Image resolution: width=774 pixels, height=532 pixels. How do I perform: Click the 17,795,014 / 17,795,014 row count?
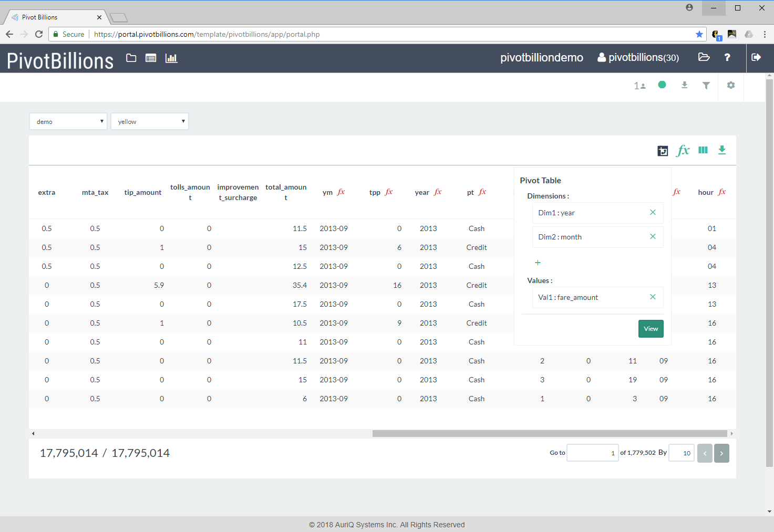pos(105,453)
